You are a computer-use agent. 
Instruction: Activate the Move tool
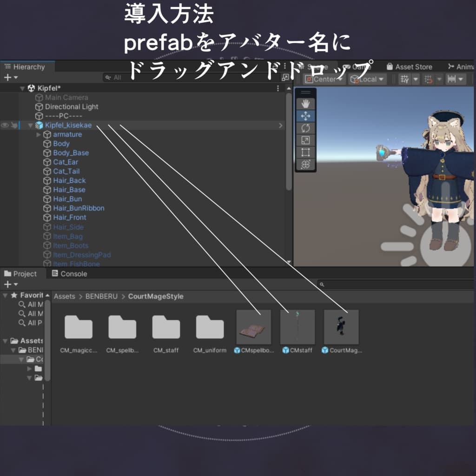pos(306,115)
